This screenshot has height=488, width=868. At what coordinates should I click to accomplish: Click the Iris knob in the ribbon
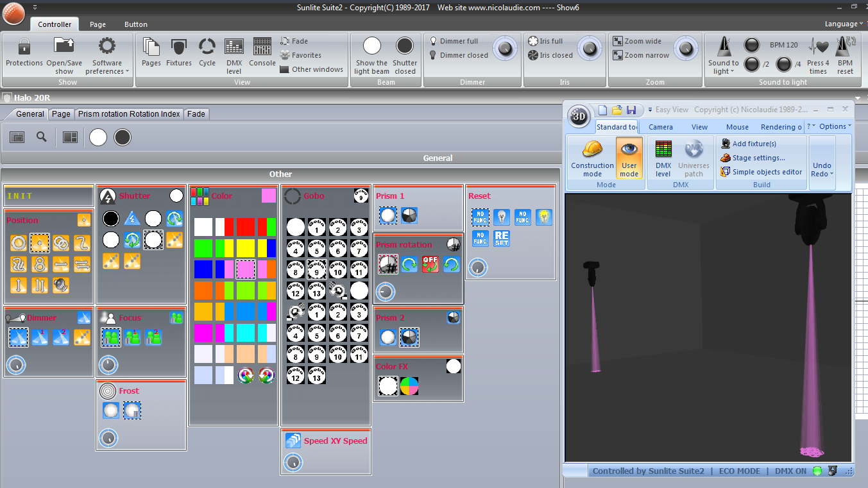tap(590, 48)
